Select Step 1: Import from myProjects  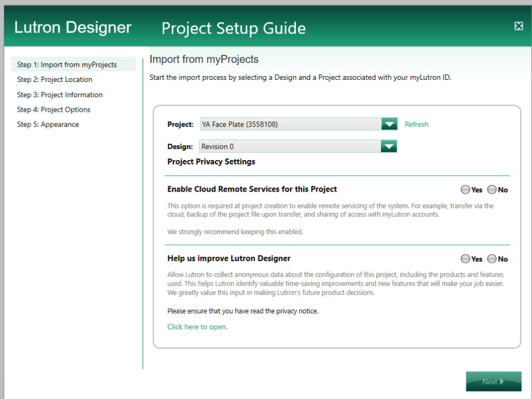(66, 64)
